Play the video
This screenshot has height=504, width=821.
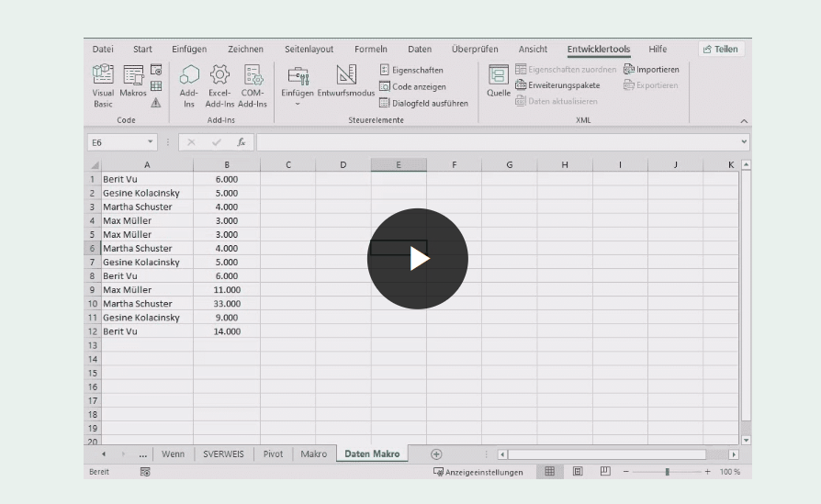pyautogui.click(x=417, y=259)
